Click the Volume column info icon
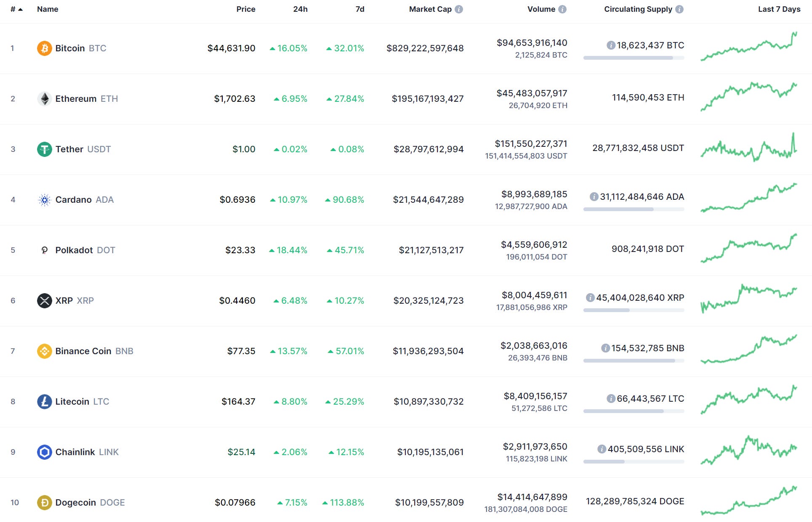 (563, 9)
